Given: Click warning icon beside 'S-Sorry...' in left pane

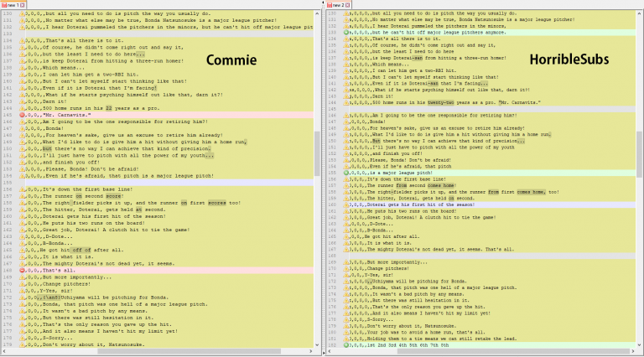Looking at the screenshot, I should click(x=22, y=338).
